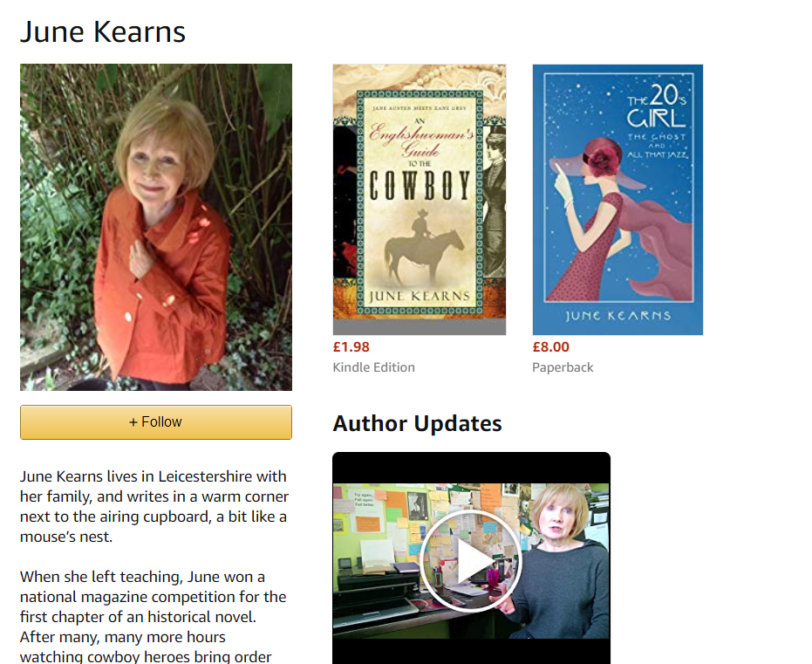Click the paragraph about leaving teaching
The width and height of the screenshot is (812, 664).
pos(153,616)
